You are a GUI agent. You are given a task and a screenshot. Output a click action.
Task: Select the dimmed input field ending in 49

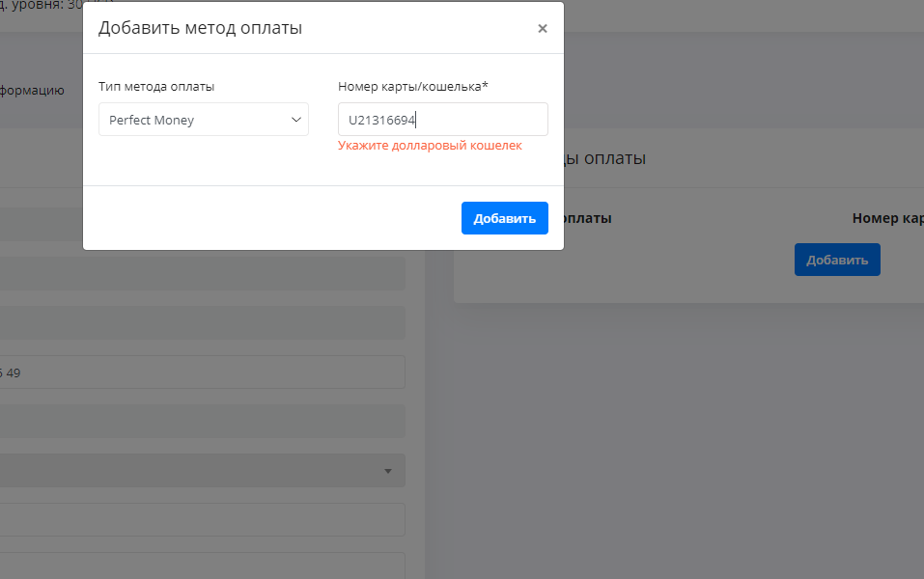pyautogui.click(x=203, y=372)
